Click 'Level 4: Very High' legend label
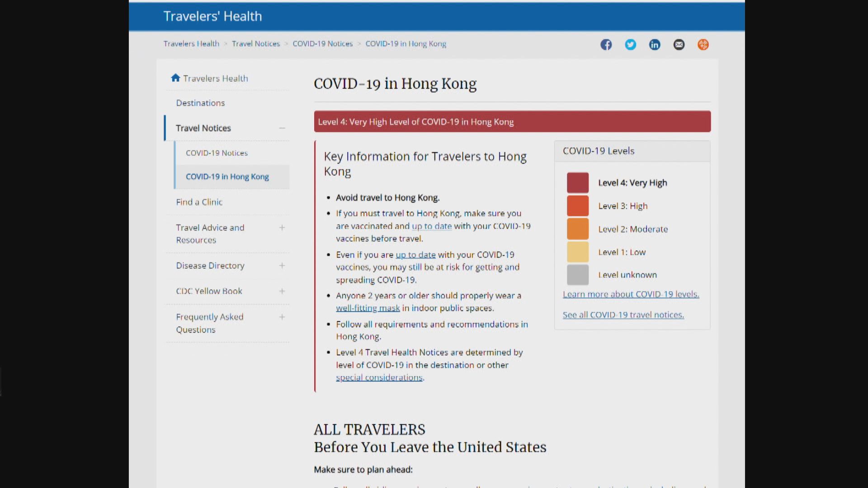 (632, 183)
